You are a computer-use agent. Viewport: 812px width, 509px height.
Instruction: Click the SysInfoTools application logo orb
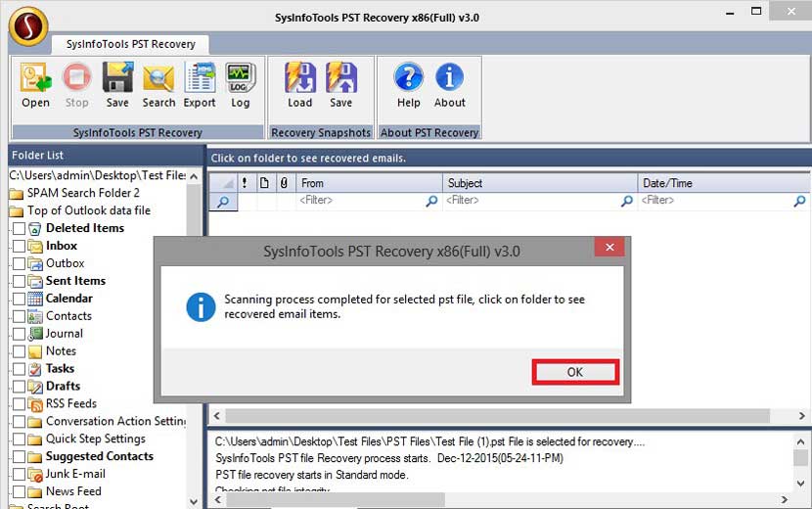coord(28,25)
